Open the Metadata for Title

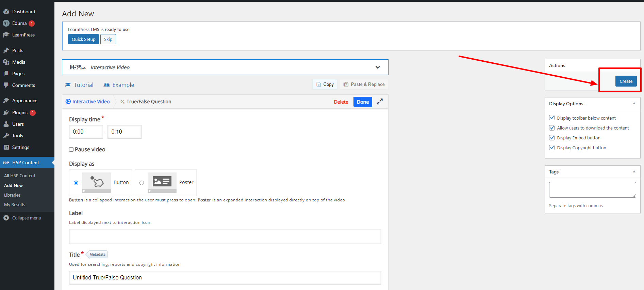click(x=97, y=255)
